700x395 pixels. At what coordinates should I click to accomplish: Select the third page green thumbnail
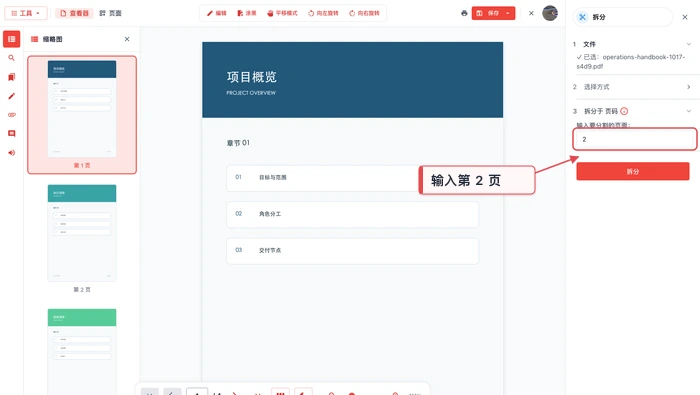(82, 351)
